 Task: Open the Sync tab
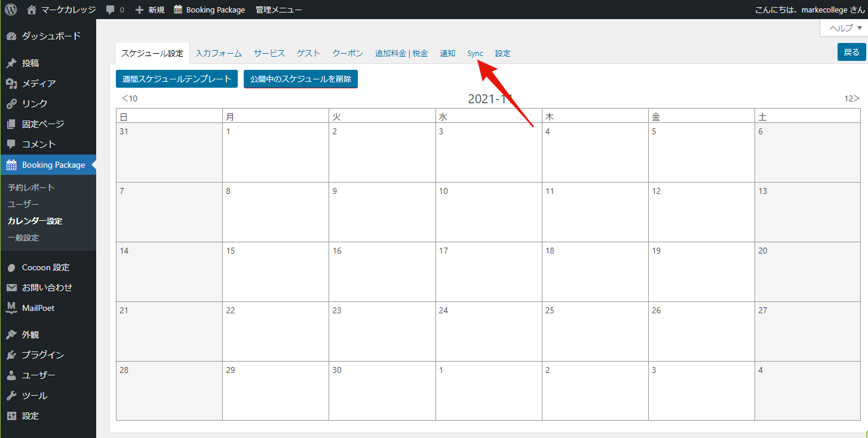pos(475,53)
